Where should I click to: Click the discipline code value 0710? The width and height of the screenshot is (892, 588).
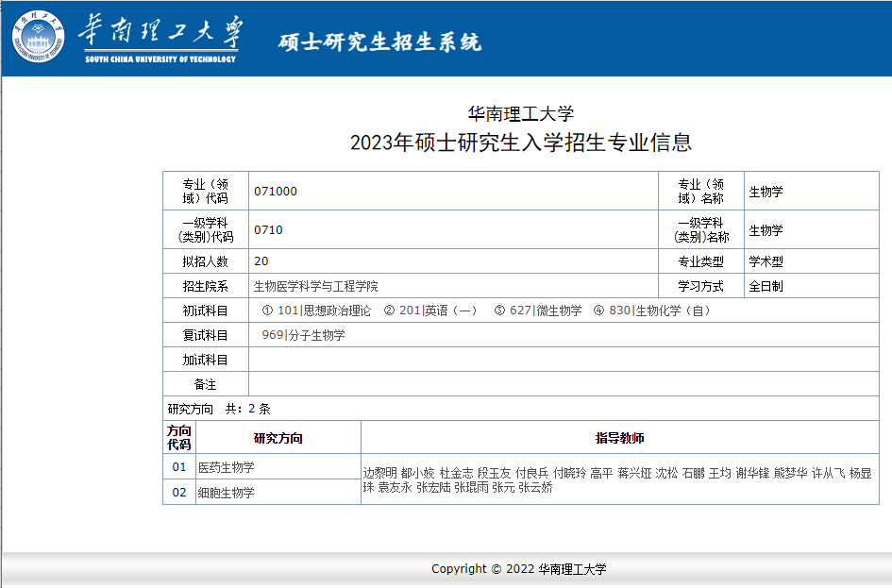[x=268, y=229]
